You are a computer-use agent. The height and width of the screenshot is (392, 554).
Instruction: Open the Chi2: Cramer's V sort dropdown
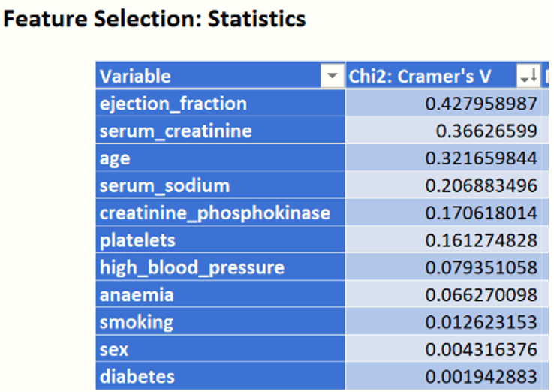click(528, 76)
